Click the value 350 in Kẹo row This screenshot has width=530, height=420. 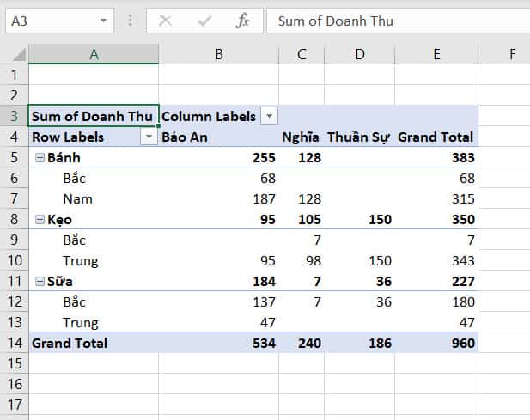[463, 220]
